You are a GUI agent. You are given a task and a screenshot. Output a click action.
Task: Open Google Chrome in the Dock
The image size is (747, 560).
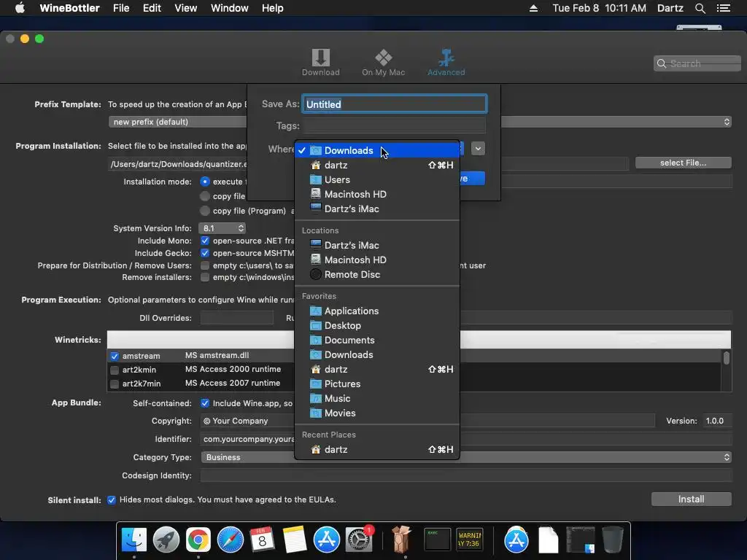click(198, 540)
